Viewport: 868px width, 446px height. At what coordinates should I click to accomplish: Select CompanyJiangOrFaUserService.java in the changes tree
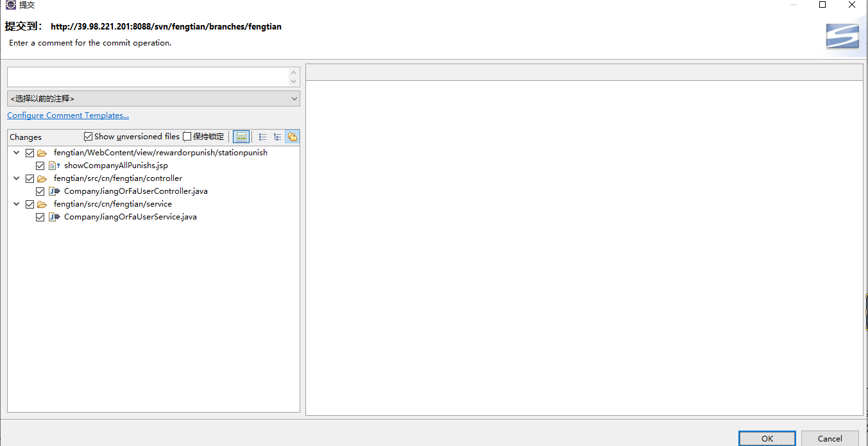click(130, 217)
